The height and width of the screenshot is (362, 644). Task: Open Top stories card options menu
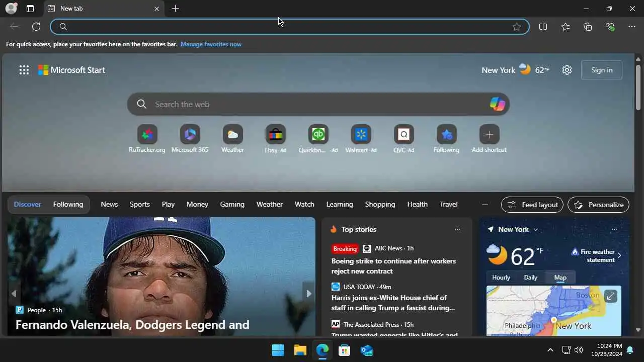(x=457, y=229)
